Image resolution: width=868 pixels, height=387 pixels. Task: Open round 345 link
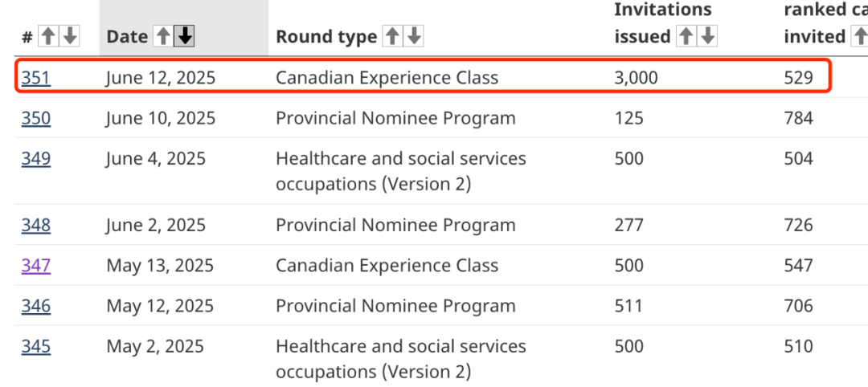tap(35, 347)
